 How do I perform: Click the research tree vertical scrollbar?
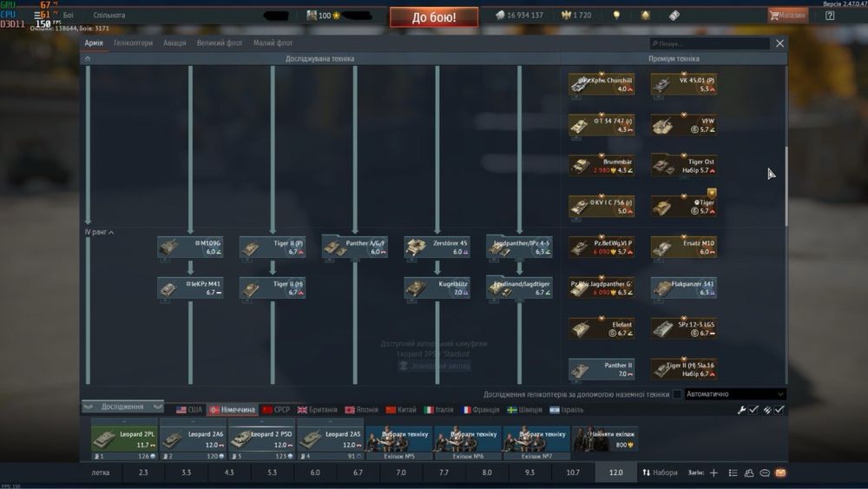[x=786, y=186]
